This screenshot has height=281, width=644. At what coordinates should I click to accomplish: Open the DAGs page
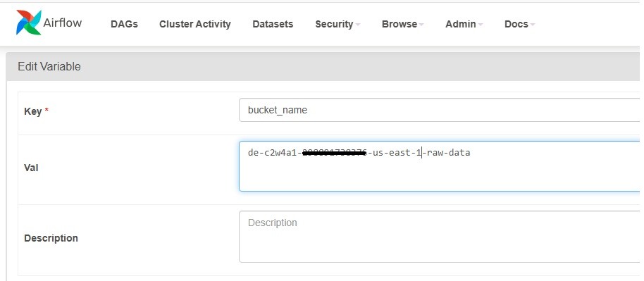(124, 24)
